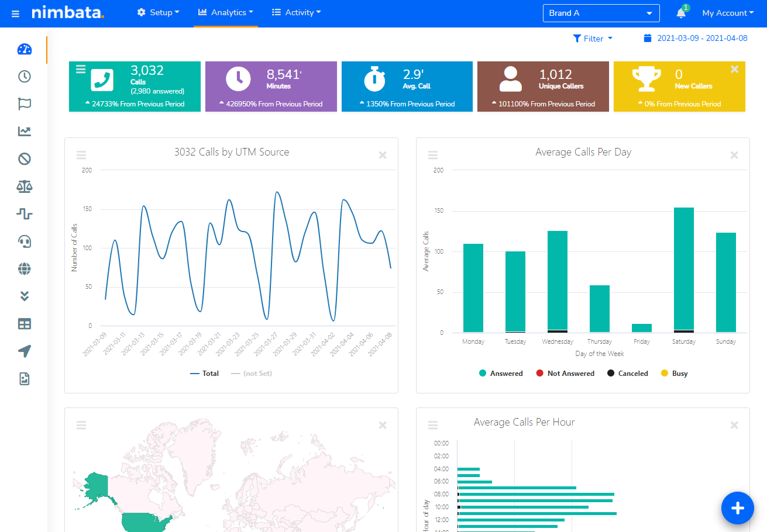Open the Analytics menu
The height and width of the screenshot is (532, 767).
click(226, 12)
